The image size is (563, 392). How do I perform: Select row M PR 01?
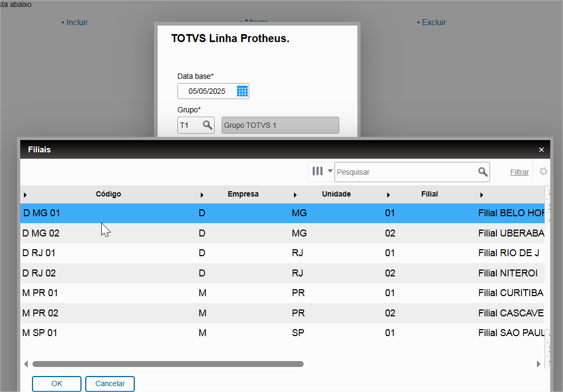pyautogui.click(x=282, y=293)
